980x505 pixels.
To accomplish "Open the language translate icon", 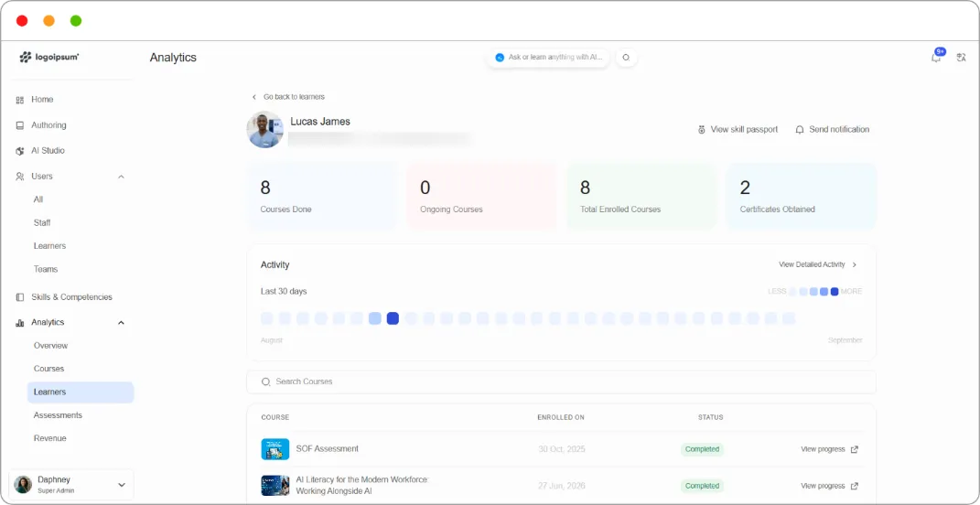I will coord(962,58).
